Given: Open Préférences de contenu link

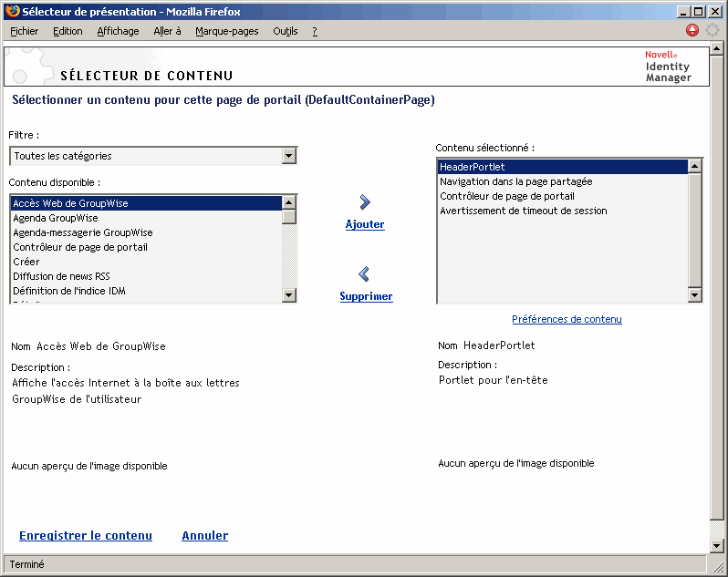Looking at the screenshot, I should 567,319.
